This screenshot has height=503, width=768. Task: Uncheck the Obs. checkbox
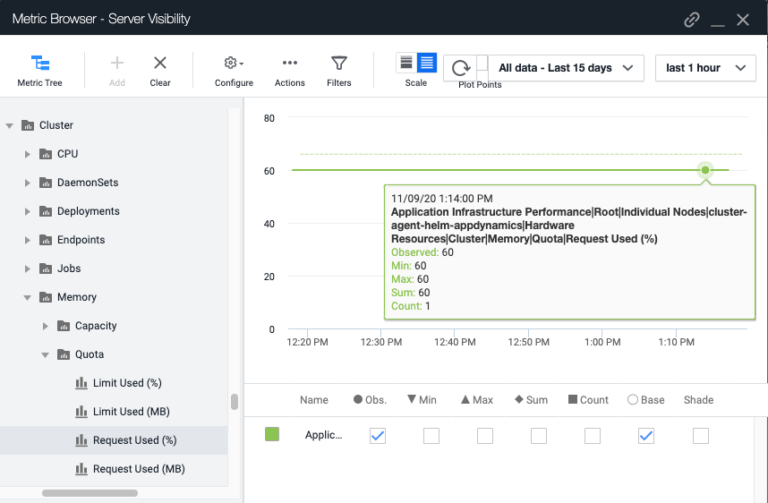coord(377,435)
